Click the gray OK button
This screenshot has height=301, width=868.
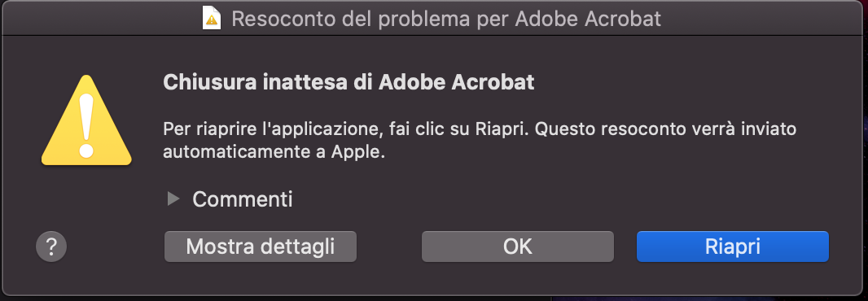click(518, 246)
